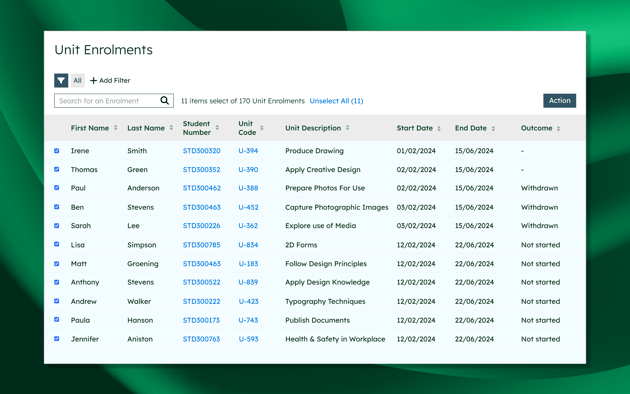Screen dimensions: 630x394
Task: Sort by Outcome arrows
Action: coord(558,128)
